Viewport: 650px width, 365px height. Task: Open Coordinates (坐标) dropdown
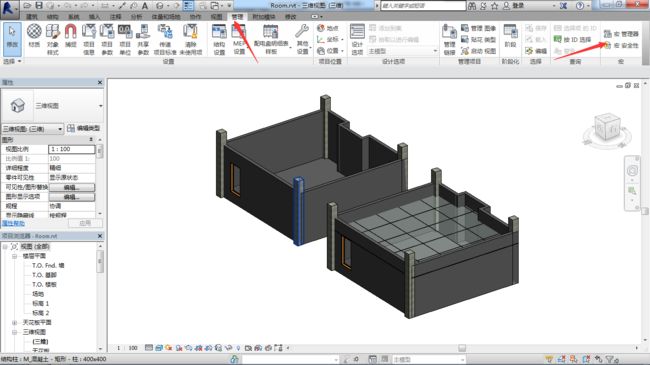point(330,39)
